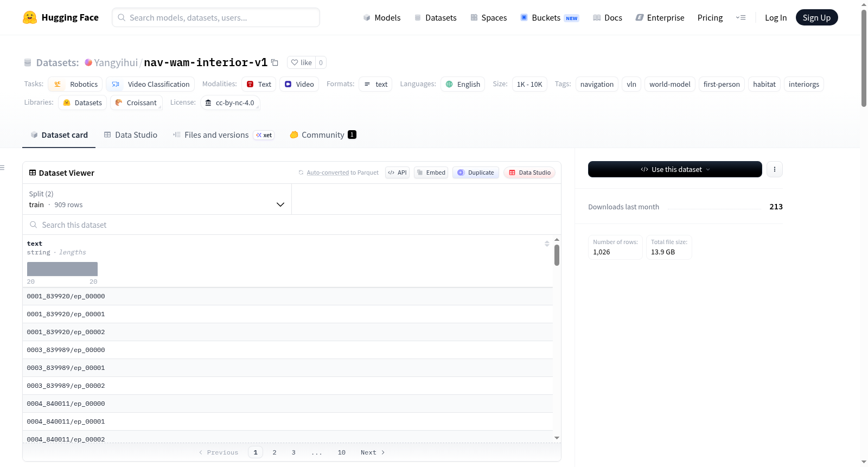This screenshot has height=467, width=868.
Task: Click the first-person tag
Action: tap(722, 84)
